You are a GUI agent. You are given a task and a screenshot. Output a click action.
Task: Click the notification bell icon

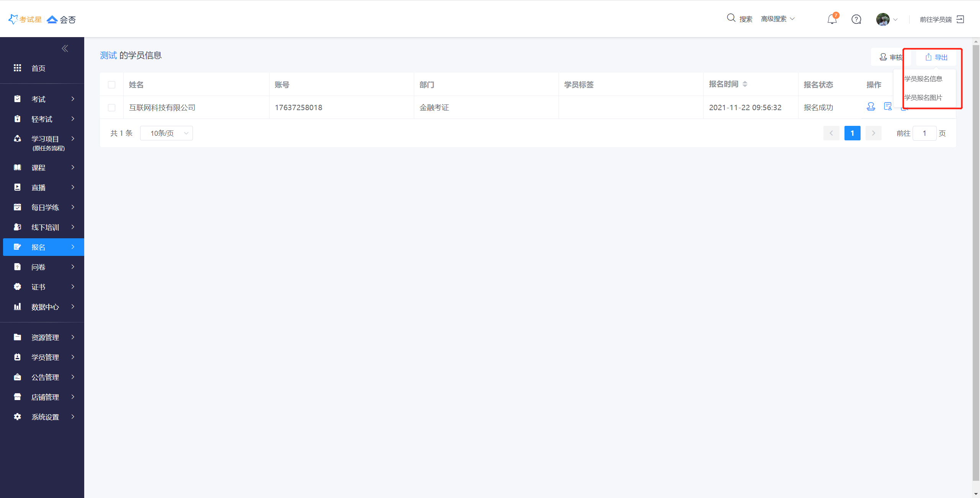point(832,19)
